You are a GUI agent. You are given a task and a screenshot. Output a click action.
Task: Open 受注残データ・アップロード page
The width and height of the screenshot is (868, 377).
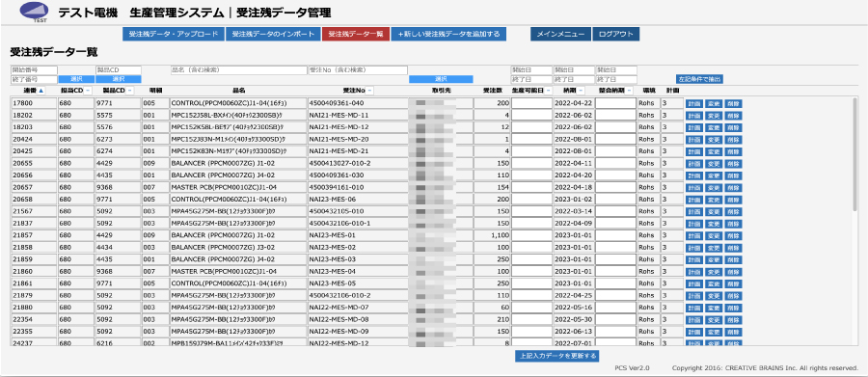coord(174,35)
